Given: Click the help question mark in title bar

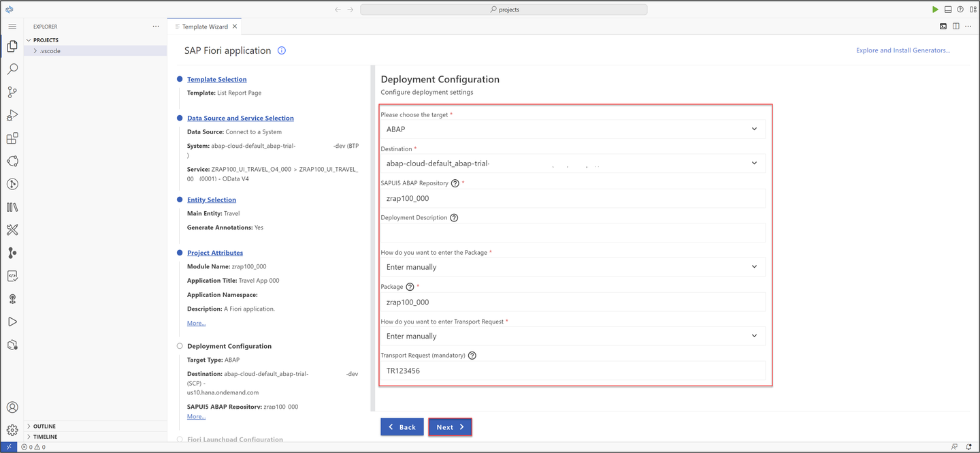Looking at the screenshot, I should point(960,10).
